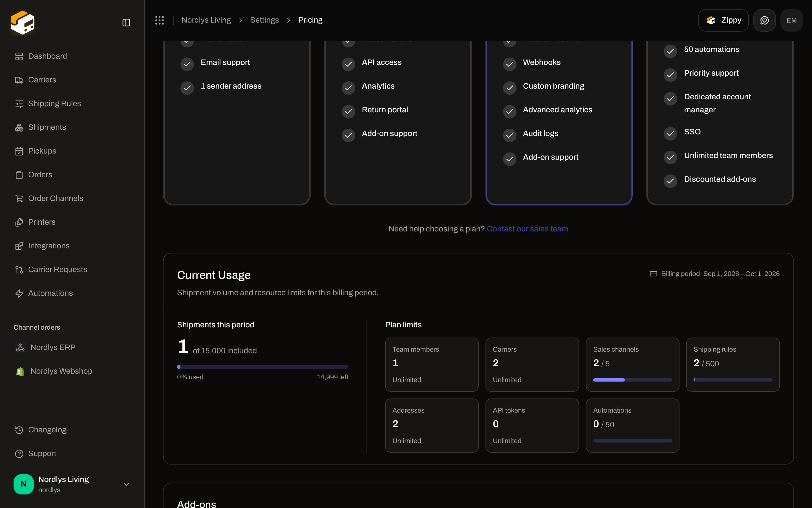812x508 pixels.
Task: Click the Shipping rules usage bar
Action: click(733, 380)
